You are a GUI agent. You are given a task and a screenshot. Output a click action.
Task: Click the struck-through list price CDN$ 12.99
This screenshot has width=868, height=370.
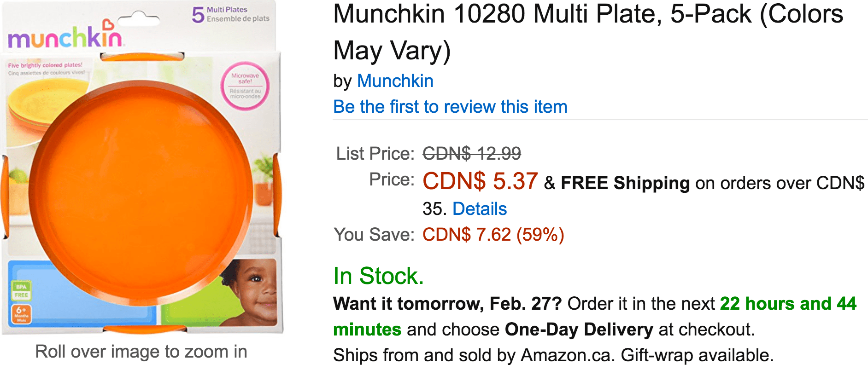472,154
